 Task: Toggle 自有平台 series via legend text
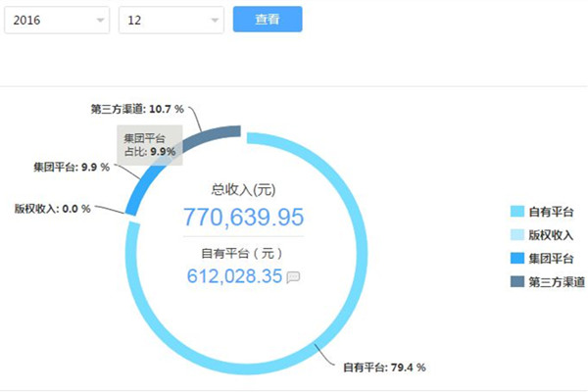tap(550, 212)
